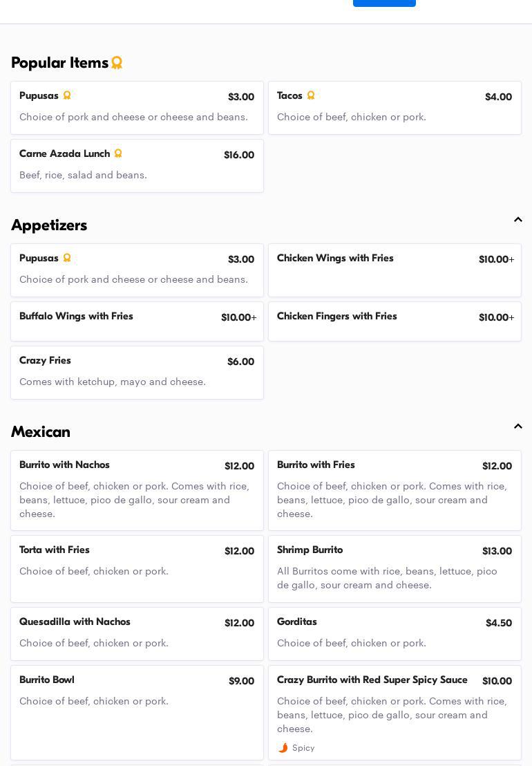The width and height of the screenshot is (532, 766).
Task: Click the award ribbon beside Popular Items heading
Action: click(117, 63)
